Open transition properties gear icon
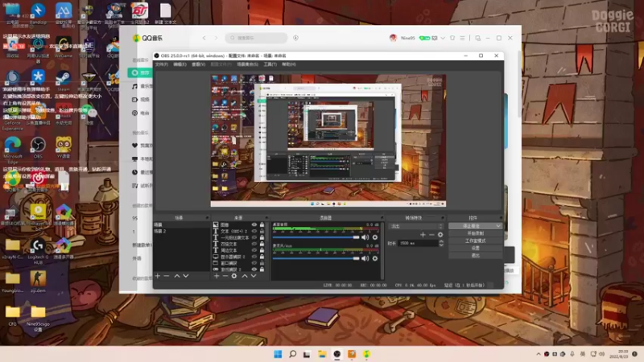 pos(440,234)
